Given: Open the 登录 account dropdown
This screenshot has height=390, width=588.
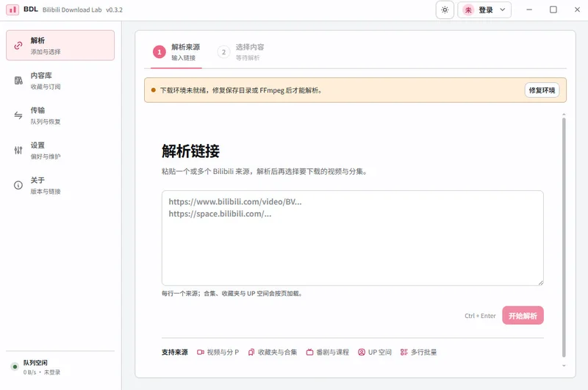Looking at the screenshot, I should point(484,10).
